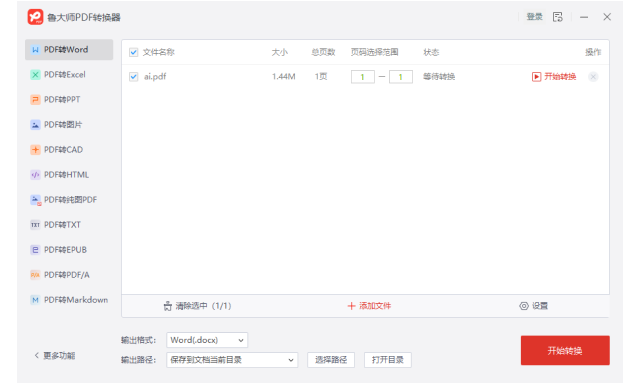
Task: Click the PDF转CAD sidebar icon
Action: pyautogui.click(x=36, y=150)
